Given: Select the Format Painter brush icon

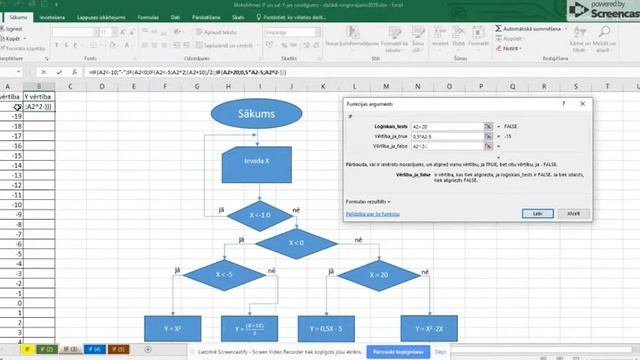Looking at the screenshot, I should [x=2, y=48].
